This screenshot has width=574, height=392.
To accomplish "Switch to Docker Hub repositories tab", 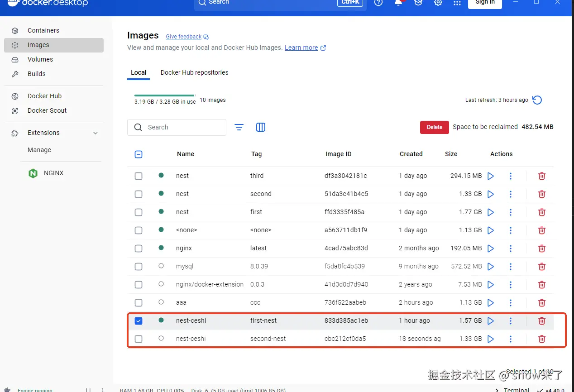I will [x=194, y=72].
